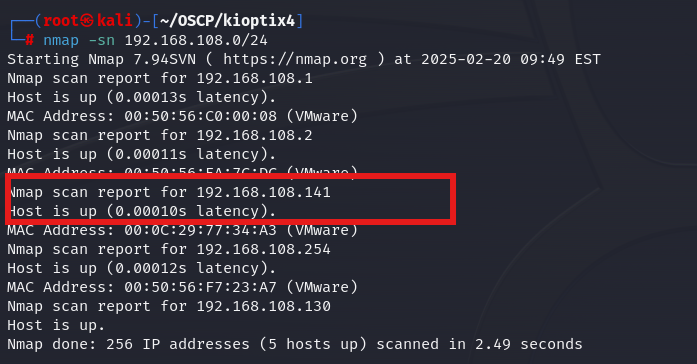This screenshot has height=364, width=697.
Task: Click the 0.00010s latency line
Action: (141, 211)
